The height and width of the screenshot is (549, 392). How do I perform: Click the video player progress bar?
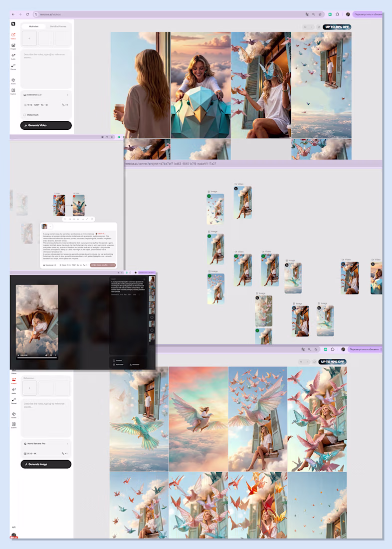pos(37,358)
